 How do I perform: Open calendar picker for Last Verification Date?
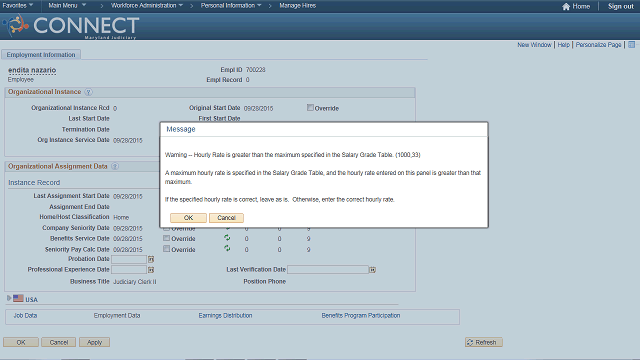point(373,270)
